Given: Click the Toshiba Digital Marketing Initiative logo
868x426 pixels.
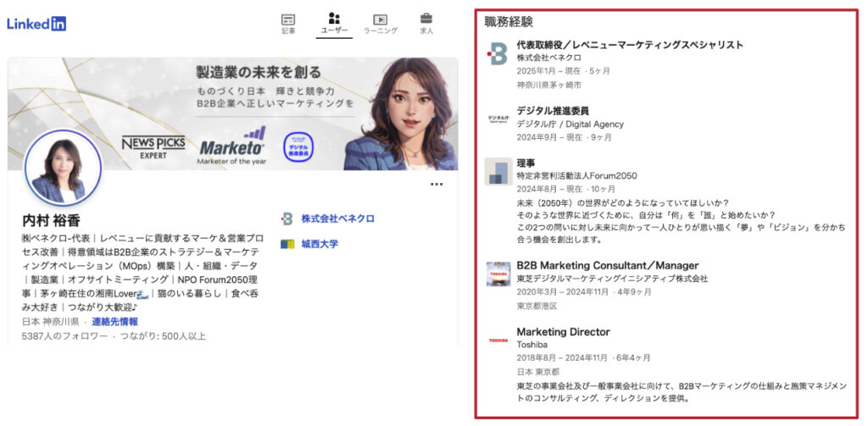Looking at the screenshot, I should (x=498, y=274).
